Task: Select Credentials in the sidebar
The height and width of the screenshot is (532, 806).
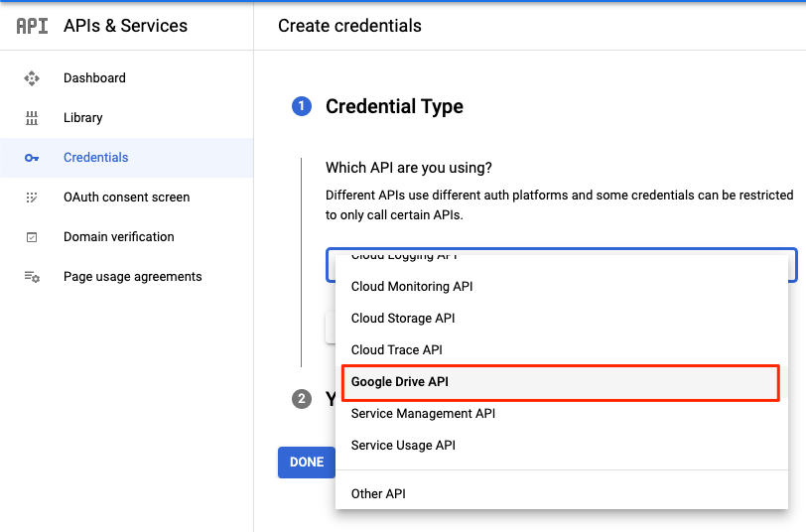Action: pyautogui.click(x=126, y=158)
